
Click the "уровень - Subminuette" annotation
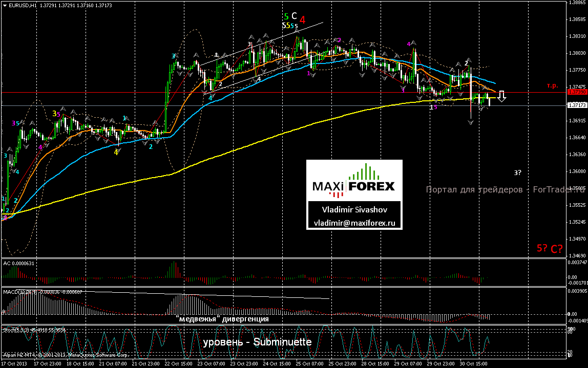point(257,342)
